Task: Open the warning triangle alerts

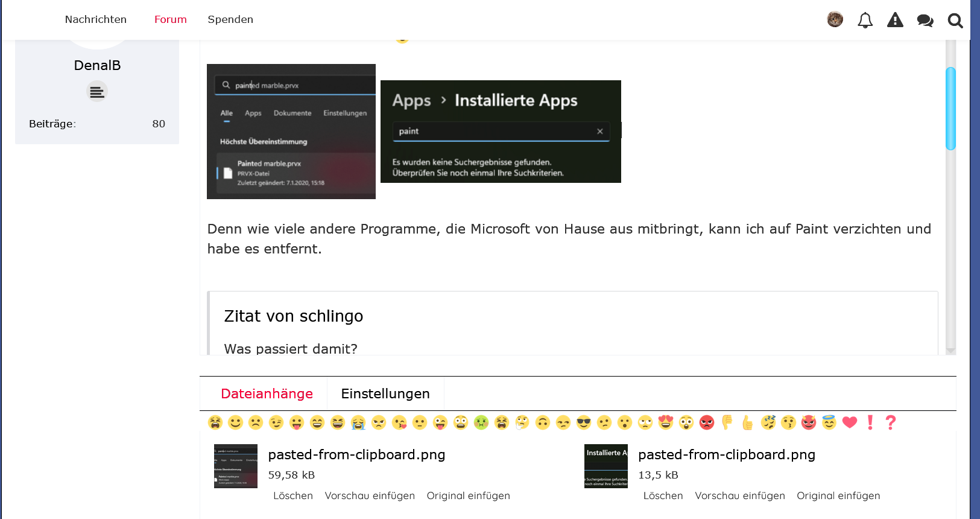Action: pos(896,20)
